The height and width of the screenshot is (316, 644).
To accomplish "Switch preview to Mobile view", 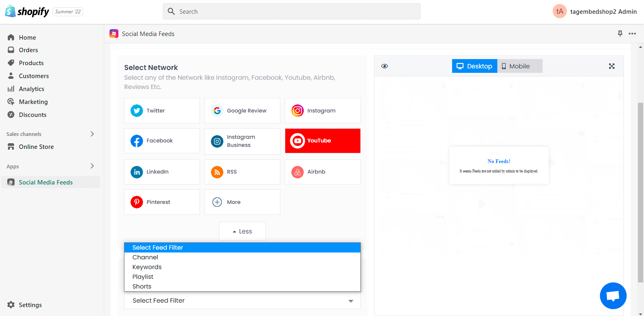I will 520,66.
